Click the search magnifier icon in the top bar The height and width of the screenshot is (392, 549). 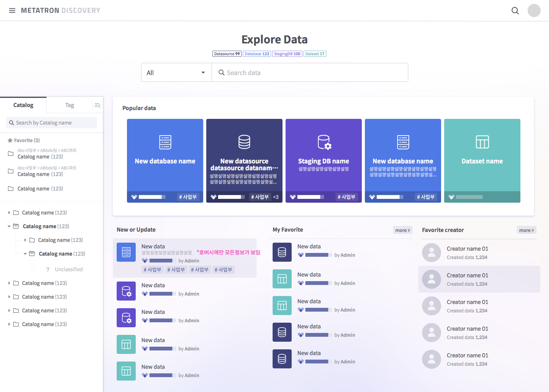click(515, 11)
